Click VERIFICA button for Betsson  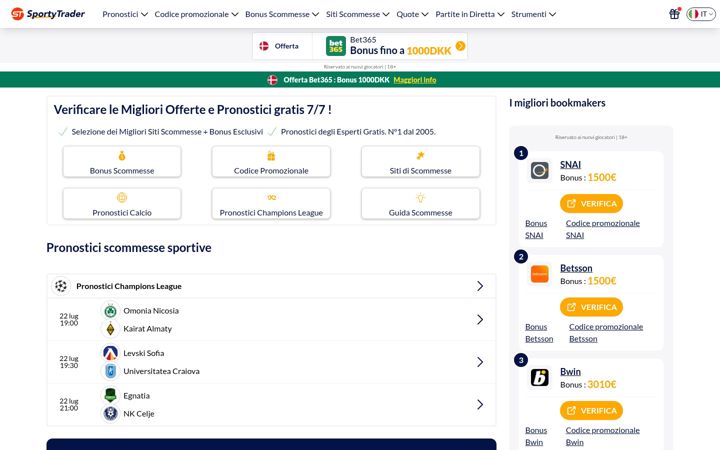pos(591,307)
